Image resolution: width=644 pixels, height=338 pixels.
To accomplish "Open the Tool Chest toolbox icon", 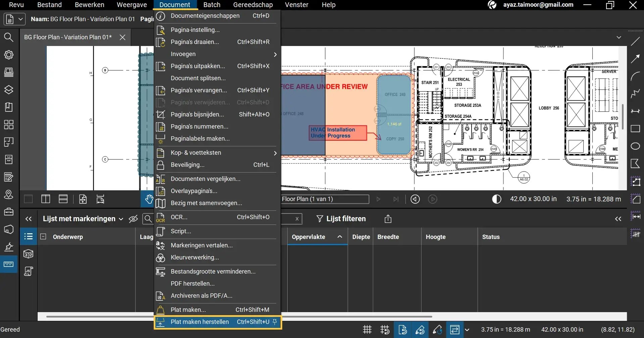I will [x=9, y=212].
